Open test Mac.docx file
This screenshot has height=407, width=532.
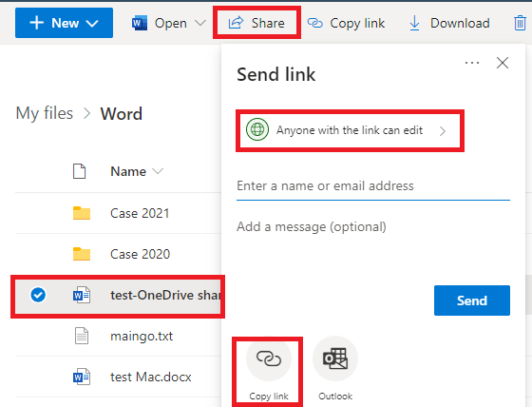point(151,378)
